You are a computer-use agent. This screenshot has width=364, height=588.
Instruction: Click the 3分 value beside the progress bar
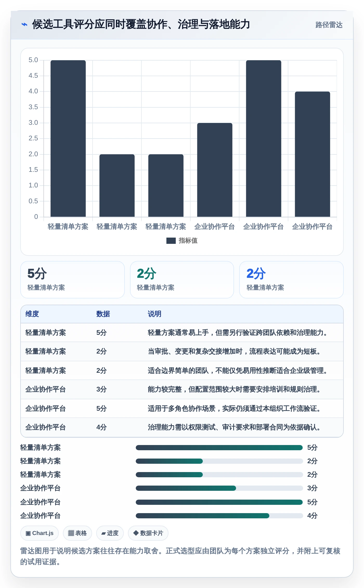pyautogui.click(x=312, y=488)
